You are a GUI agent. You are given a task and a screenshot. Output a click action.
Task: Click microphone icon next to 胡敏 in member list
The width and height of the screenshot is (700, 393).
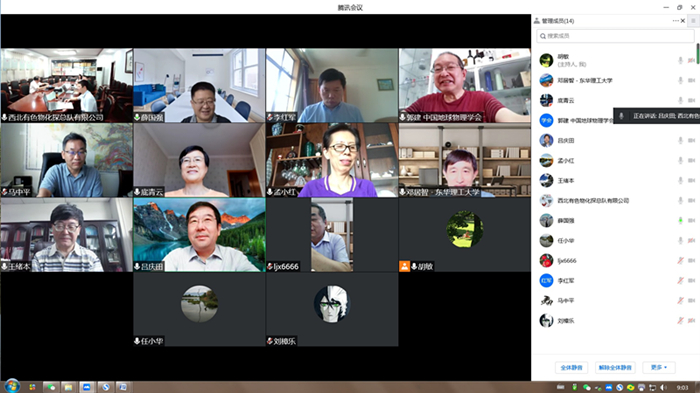(680, 60)
